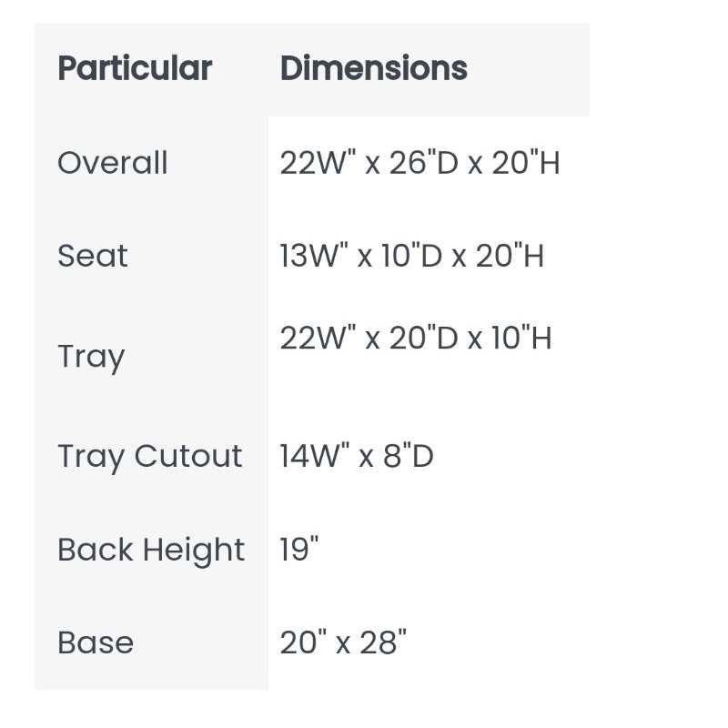Click the 20"H height in the Overall row
This screenshot has width=728, height=728.
click(526, 163)
